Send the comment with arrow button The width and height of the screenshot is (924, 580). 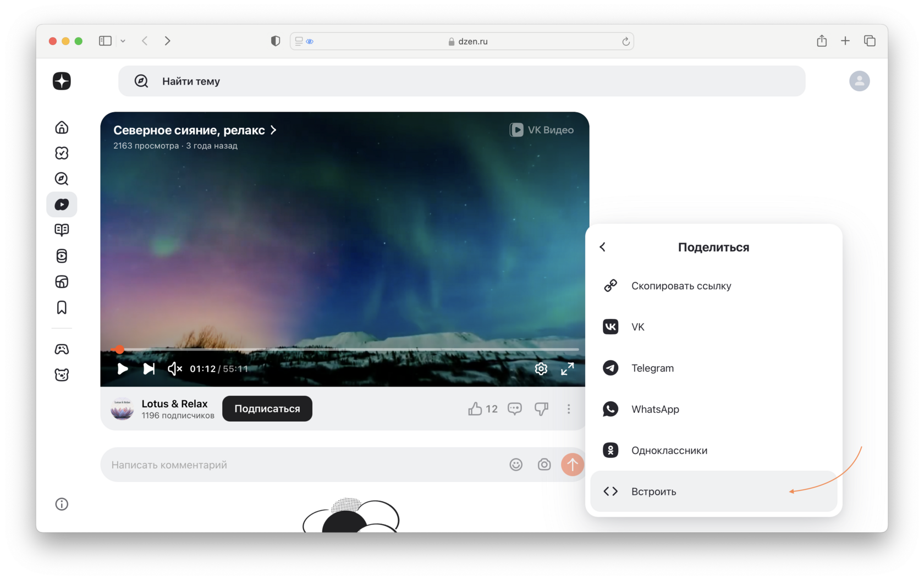[x=572, y=465]
